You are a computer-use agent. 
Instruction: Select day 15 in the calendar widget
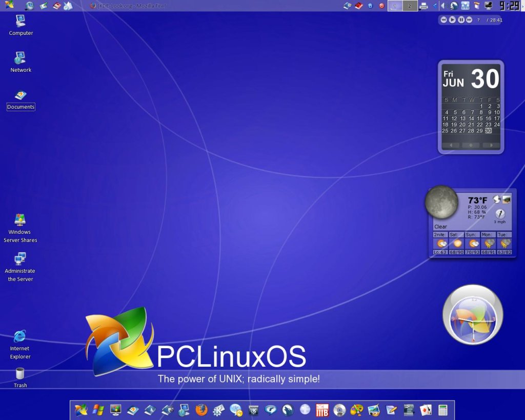(480, 118)
